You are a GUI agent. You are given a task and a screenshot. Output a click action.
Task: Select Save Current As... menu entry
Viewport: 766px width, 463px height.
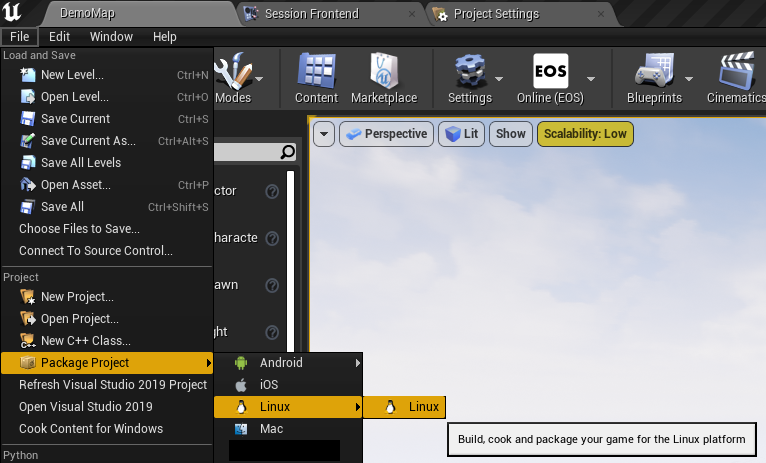click(107, 141)
